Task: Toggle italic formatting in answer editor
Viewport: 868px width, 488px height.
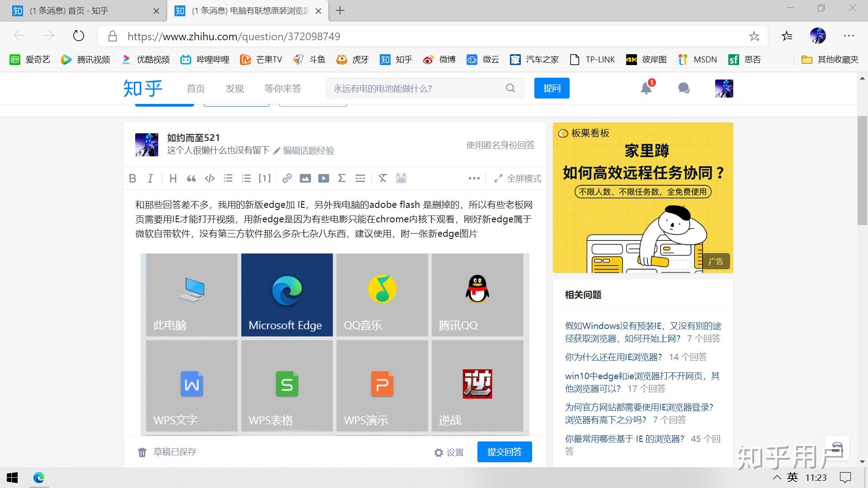Action: (x=151, y=178)
